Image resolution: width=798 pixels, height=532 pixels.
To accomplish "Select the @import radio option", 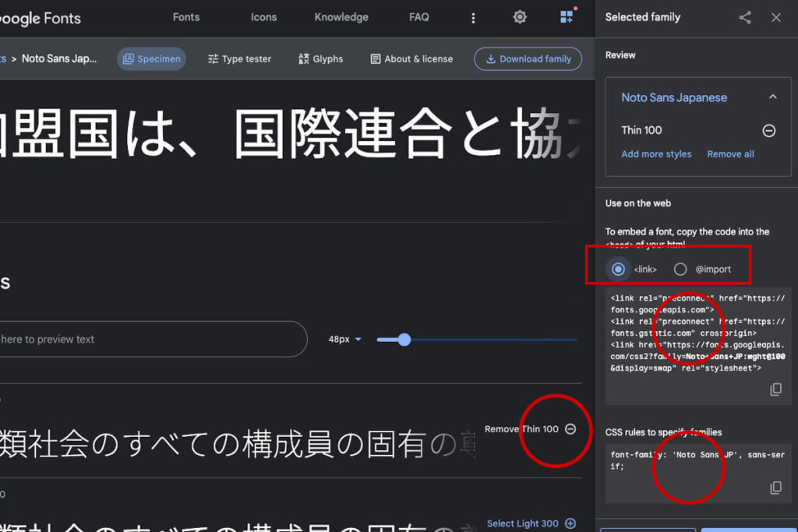I will click(680, 269).
